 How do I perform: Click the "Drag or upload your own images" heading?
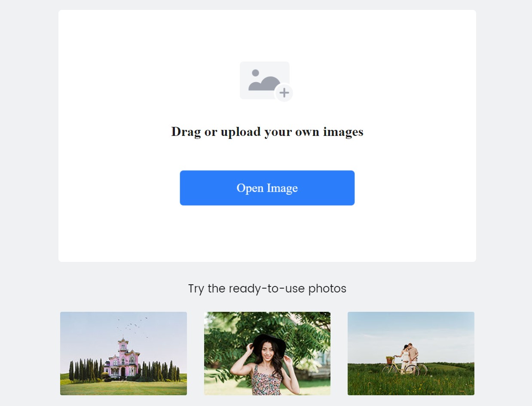(x=267, y=132)
